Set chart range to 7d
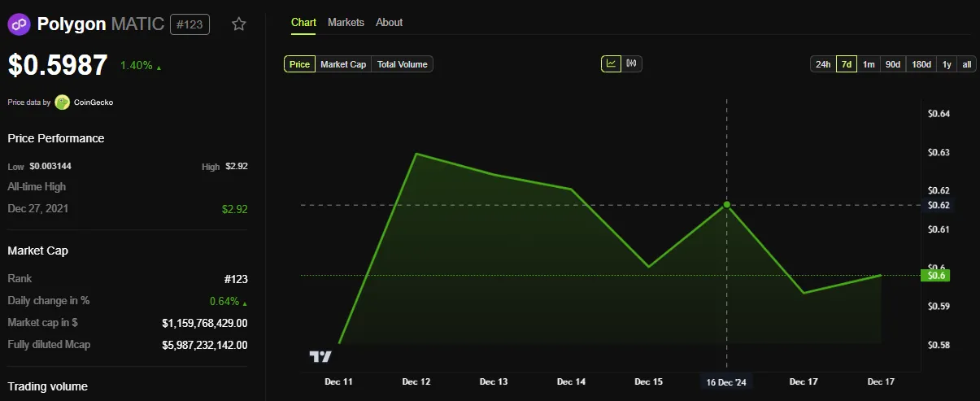This screenshot has width=980, height=401. (x=847, y=64)
